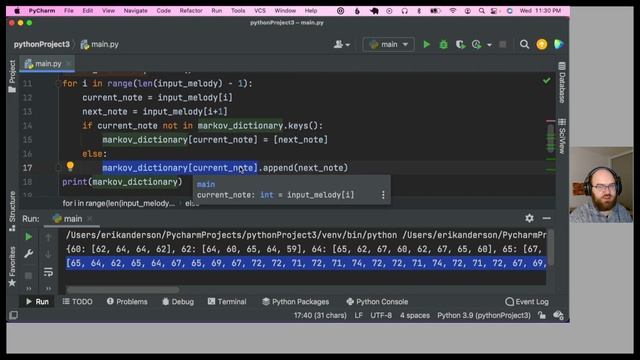Click the Wi-Fi icon in menu bar
Screen dimensions: 640x360
pyautogui.click(x=453, y=11)
